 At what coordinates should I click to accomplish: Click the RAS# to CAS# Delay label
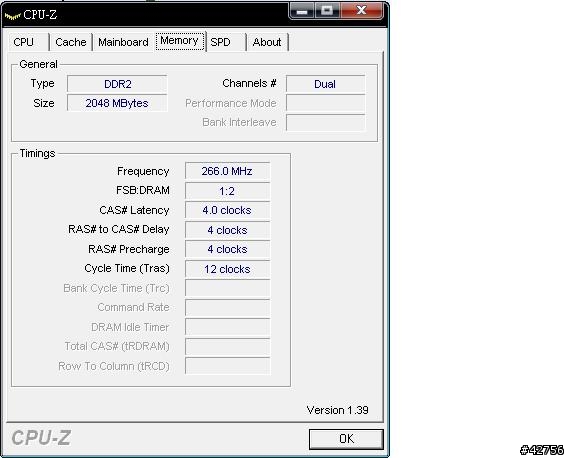point(119,229)
